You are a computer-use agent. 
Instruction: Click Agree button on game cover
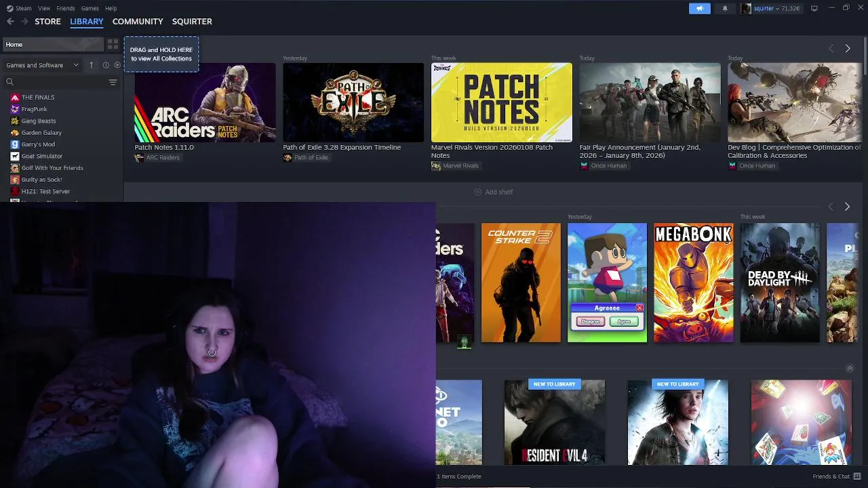pyautogui.click(x=624, y=321)
